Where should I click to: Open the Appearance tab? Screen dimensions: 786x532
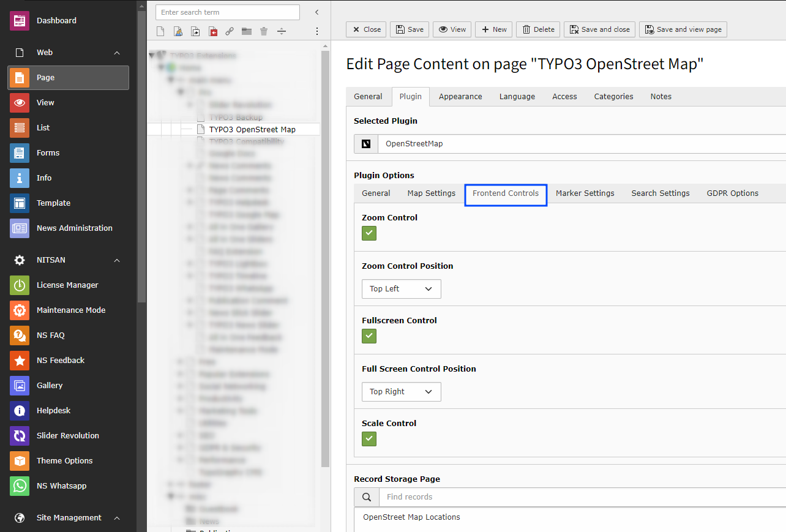(x=460, y=97)
